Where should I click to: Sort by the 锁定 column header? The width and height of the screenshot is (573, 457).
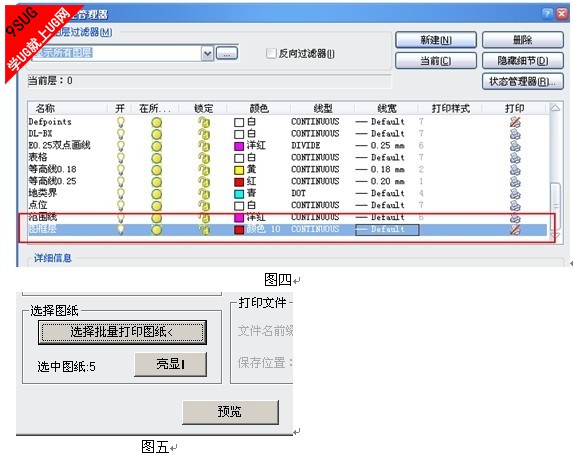point(203,108)
